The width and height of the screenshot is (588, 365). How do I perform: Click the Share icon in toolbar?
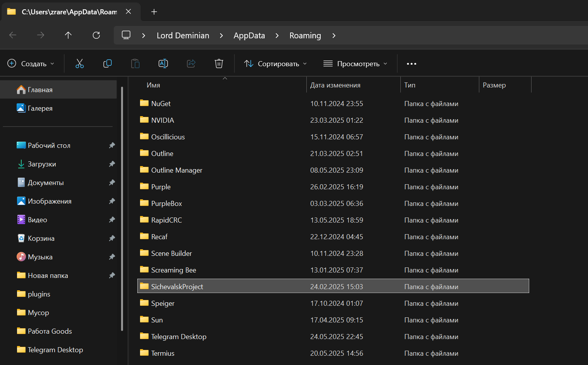click(x=191, y=63)
